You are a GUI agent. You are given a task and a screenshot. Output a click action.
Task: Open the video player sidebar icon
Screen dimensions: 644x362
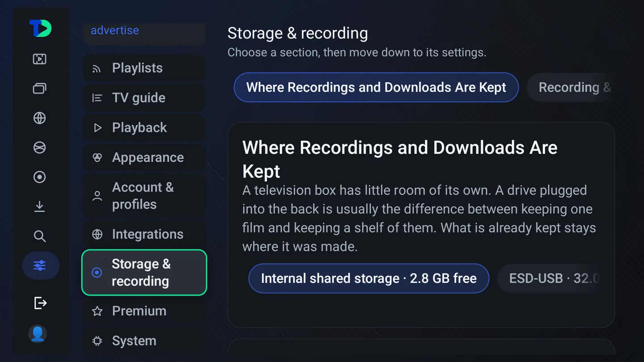point(40,59)
